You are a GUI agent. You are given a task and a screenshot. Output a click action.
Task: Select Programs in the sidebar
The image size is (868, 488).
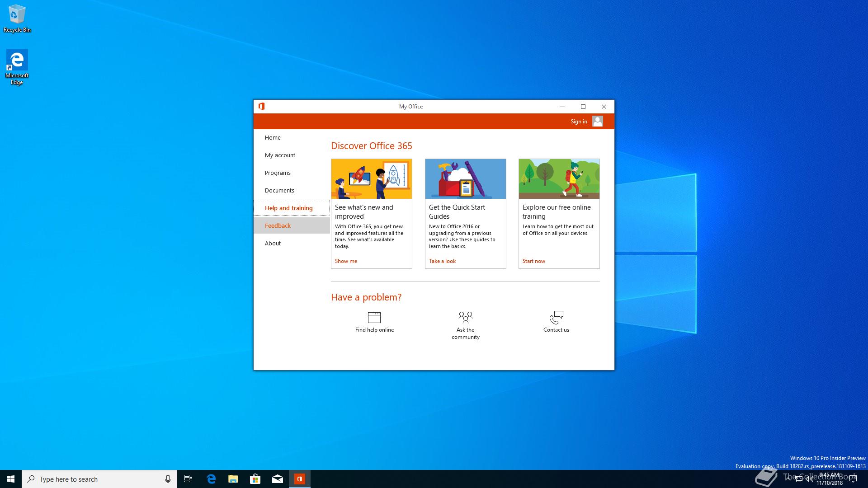pos(292,173)
